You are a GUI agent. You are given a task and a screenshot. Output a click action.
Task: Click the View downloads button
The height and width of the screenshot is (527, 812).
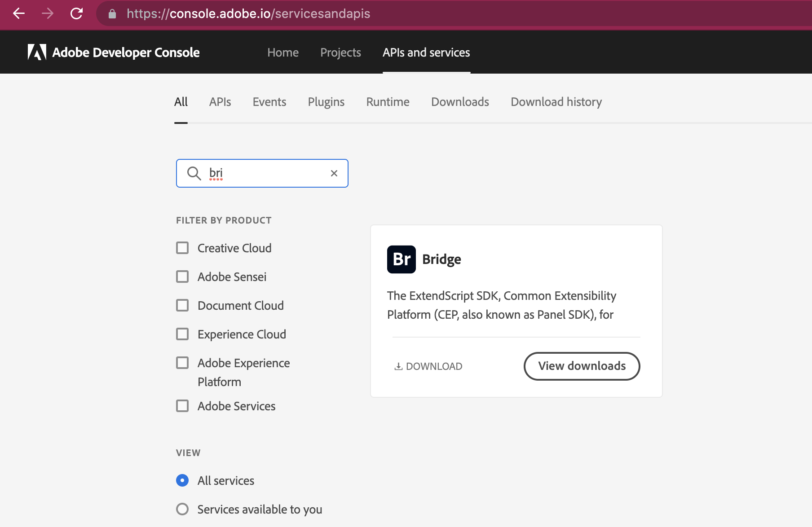click(x=582, y=366)
